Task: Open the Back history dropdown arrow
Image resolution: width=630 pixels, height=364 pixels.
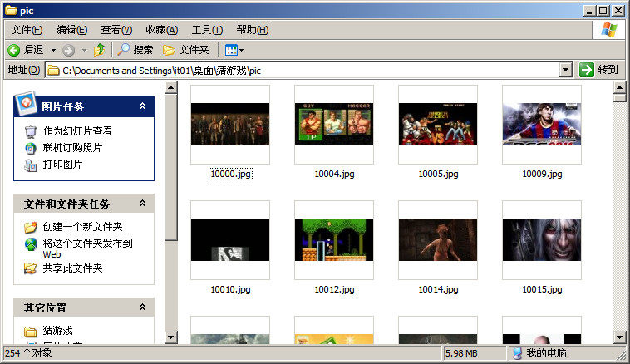Action: [53, 50]
